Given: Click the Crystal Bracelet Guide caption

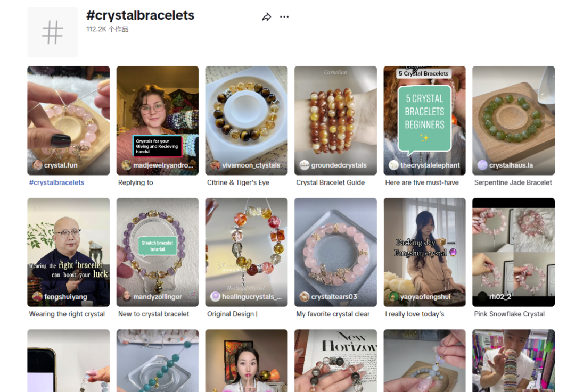Looking at the screenshot, I should tap(330, 182).
